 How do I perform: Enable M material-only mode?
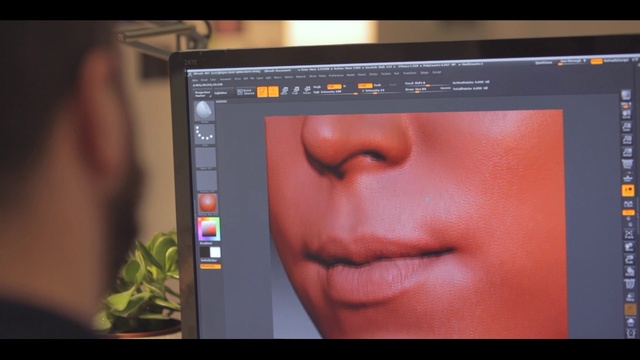344,86
